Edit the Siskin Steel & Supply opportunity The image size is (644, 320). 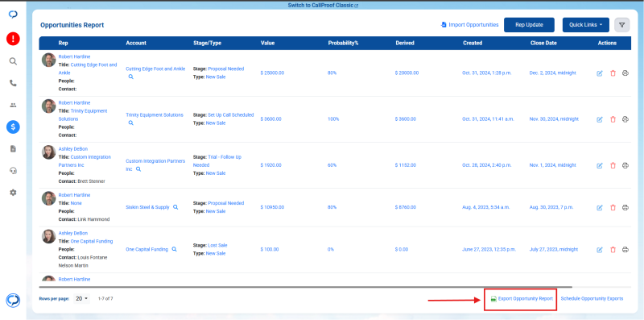599,208
